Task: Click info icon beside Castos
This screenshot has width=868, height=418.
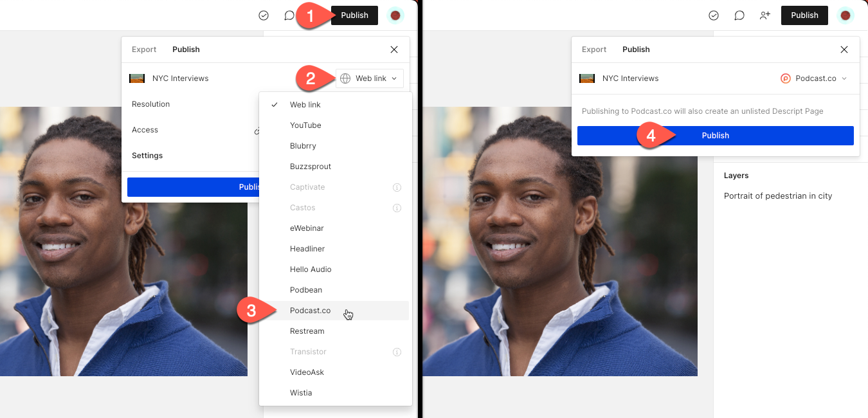Action: click(397, 208)
